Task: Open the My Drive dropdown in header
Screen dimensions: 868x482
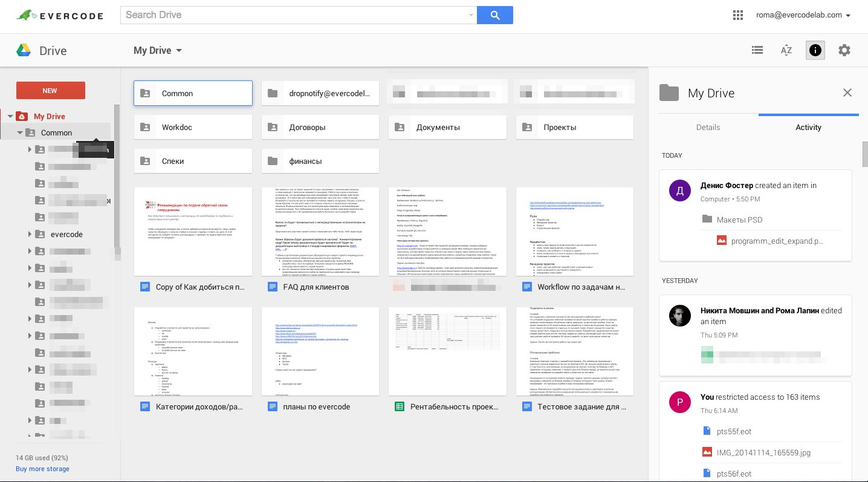Action: (158, 51)
